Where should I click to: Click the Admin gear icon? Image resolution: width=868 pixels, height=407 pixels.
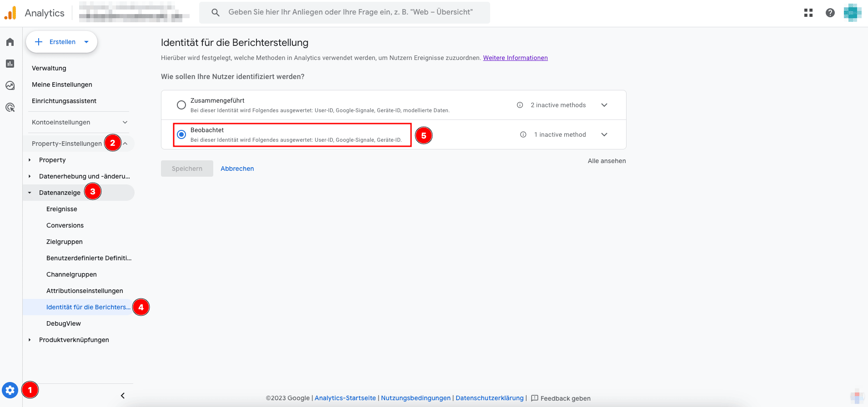point(10,390)
